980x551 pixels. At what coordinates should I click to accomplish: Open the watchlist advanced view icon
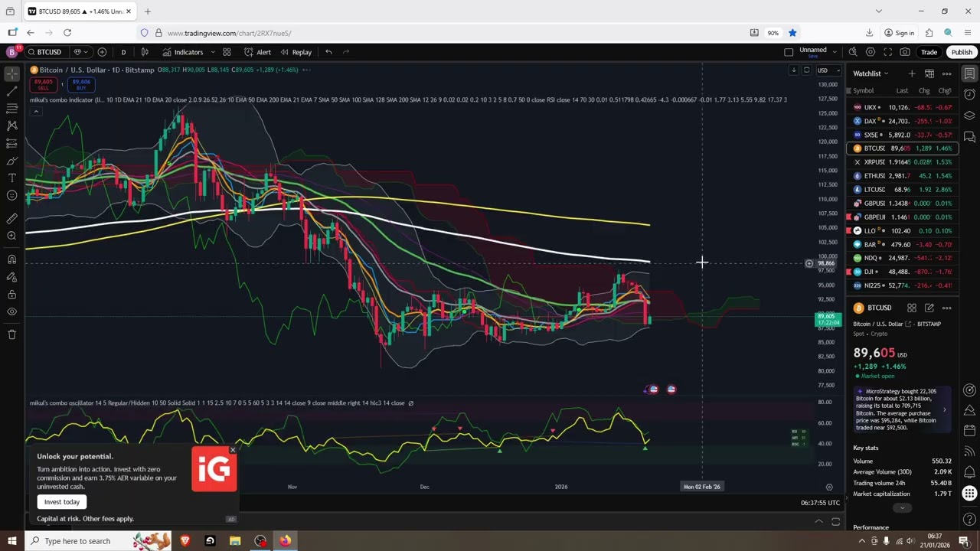[x=929, y=73]
